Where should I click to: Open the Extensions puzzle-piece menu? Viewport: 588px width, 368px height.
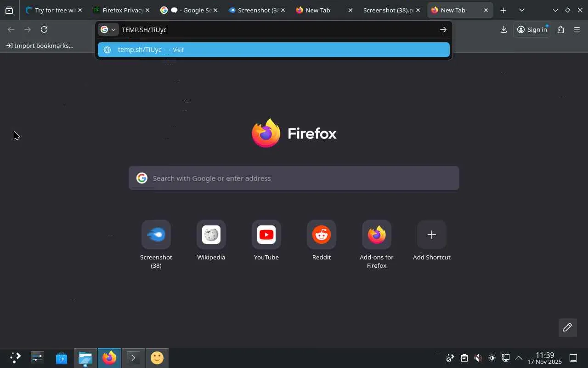[560, 29]
